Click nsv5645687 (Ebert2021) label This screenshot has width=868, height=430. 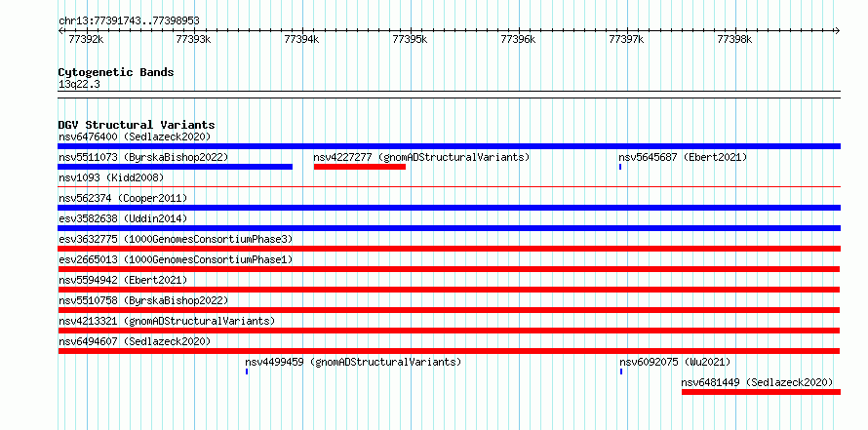683,157
